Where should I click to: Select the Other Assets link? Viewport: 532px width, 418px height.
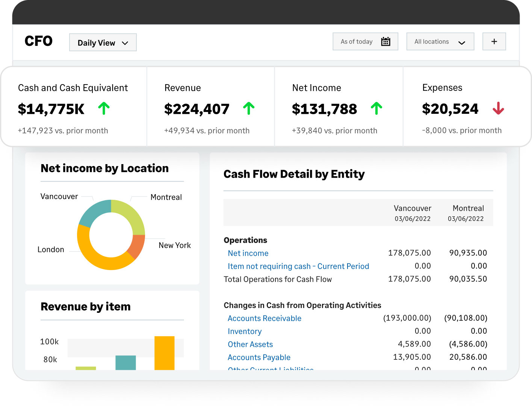(x=250, y=344)
